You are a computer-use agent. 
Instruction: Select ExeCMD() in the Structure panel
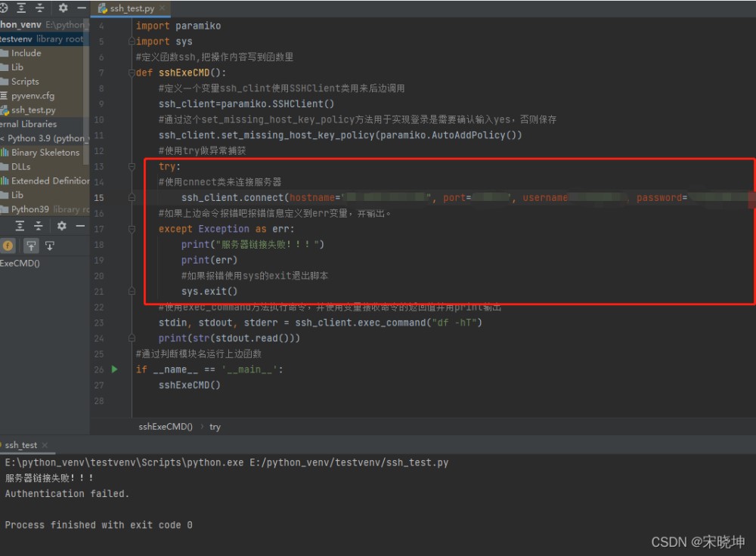[x=20, y=263]
